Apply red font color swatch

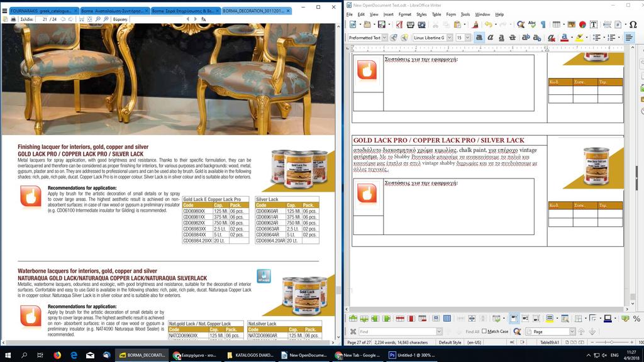tap(564, 38)
